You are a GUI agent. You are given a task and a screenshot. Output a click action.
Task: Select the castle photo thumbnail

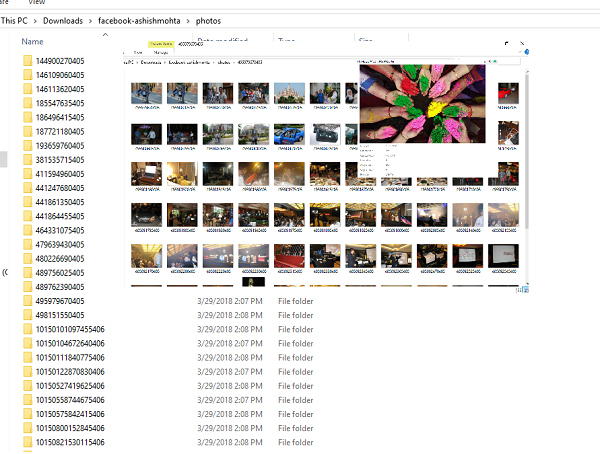[x=289, y=93]
